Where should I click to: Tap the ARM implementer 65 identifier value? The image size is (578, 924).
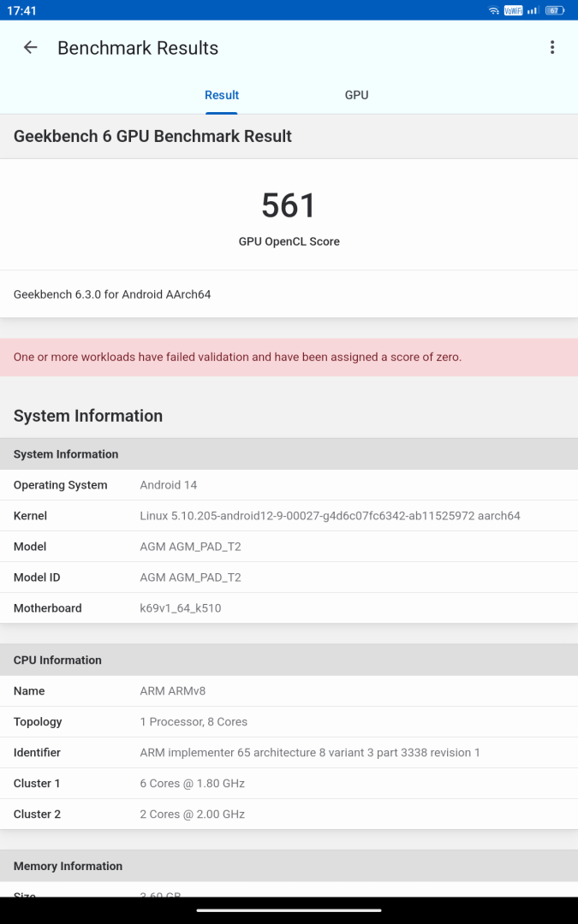310,753
